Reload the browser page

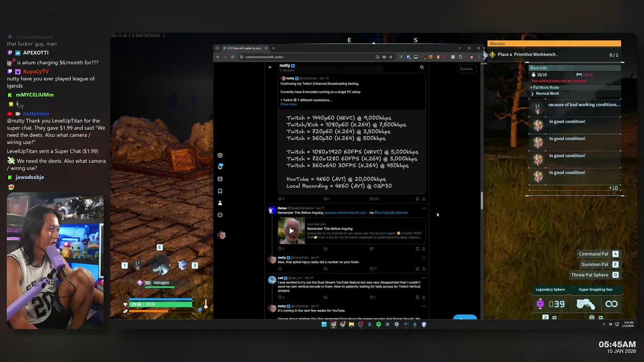[x=232, y=57]
